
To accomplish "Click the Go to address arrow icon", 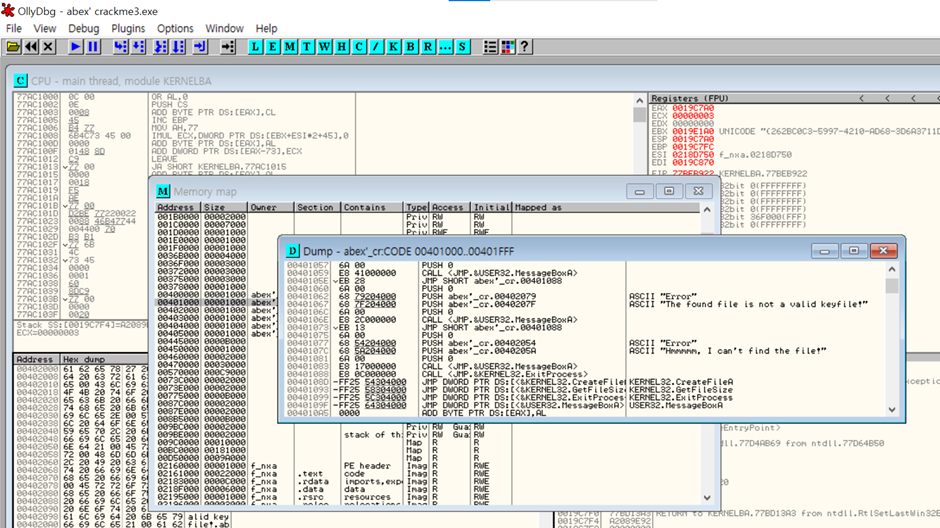I will 228,47.
